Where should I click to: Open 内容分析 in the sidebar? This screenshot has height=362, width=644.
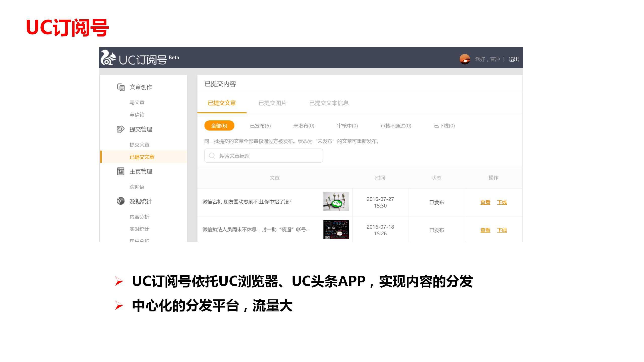139,217
